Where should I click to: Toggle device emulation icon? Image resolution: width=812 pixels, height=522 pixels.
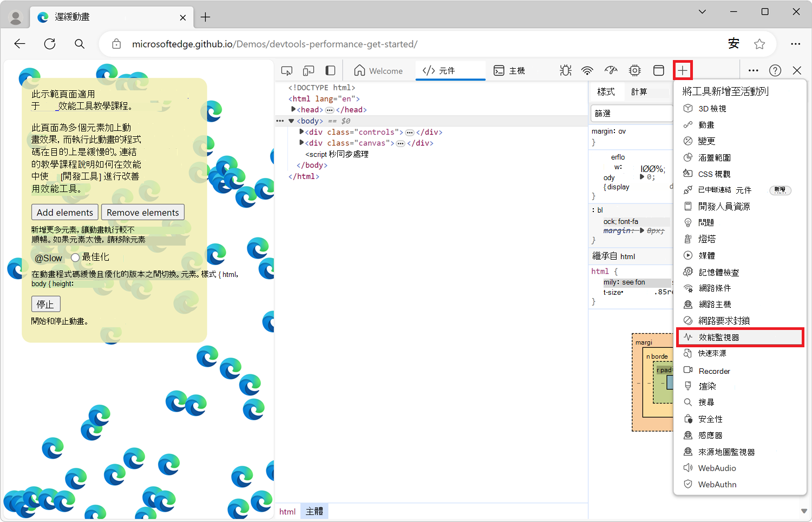click(x=309, y=71)
